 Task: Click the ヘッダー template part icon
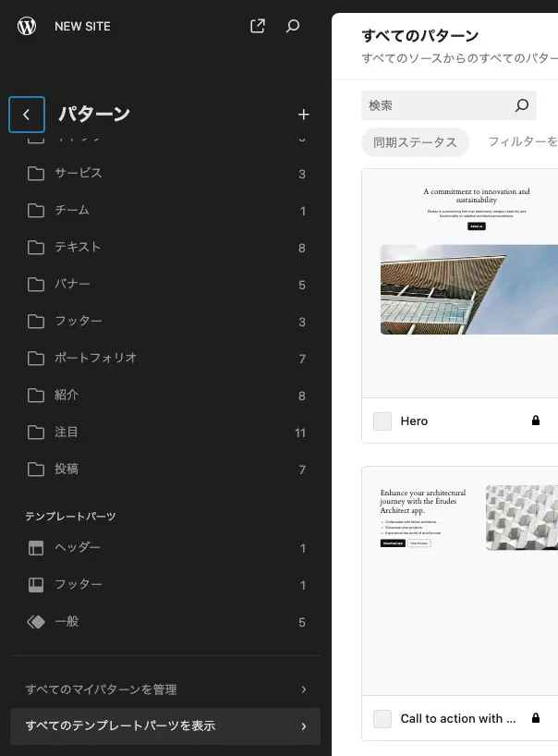pos(36,548)
